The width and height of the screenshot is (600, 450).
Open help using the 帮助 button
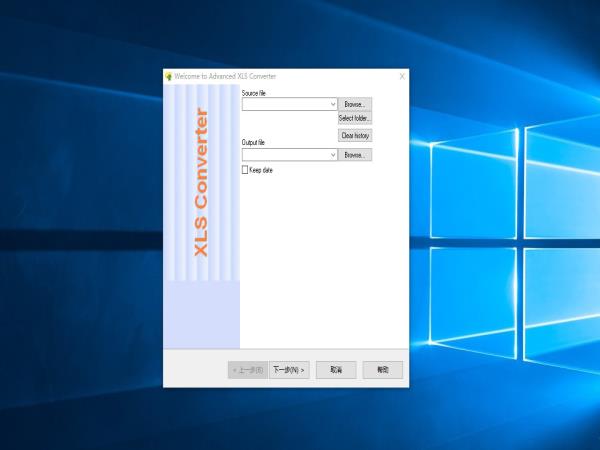point(382,370)
